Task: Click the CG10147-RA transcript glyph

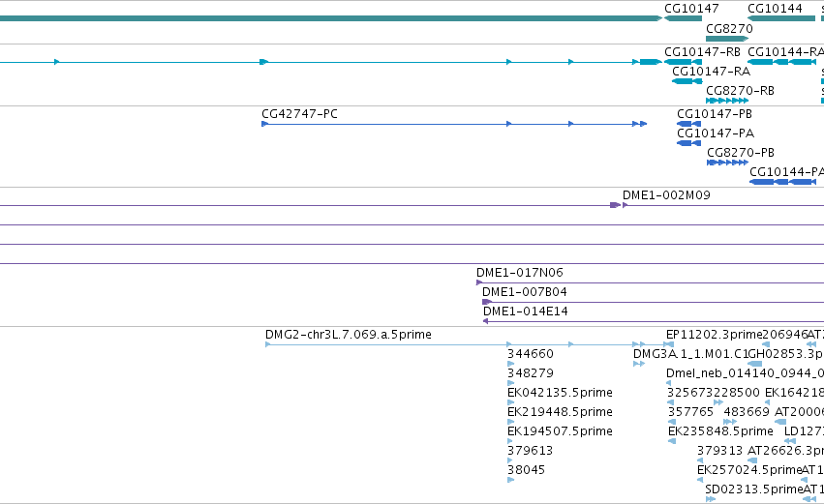Action: click(x=687, y=81)
